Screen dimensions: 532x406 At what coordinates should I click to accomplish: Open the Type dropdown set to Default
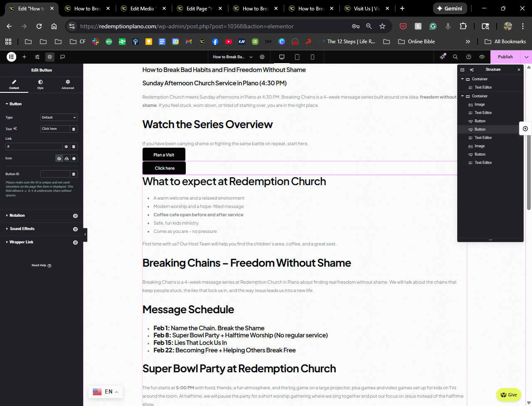click(59, 117)
